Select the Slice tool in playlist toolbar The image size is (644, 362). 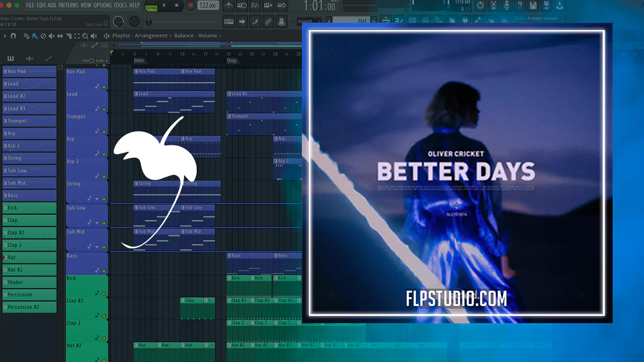coord(68,36)
